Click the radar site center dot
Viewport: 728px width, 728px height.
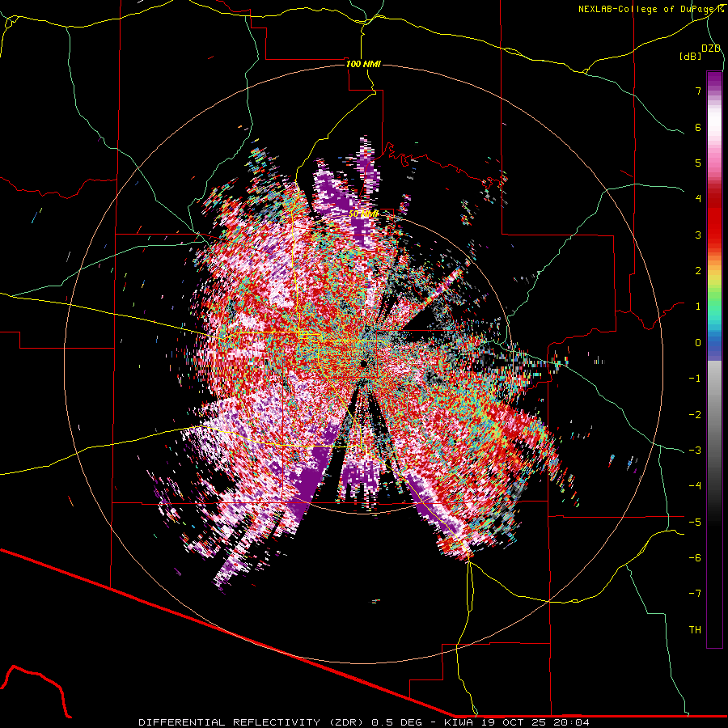point(363,363)
